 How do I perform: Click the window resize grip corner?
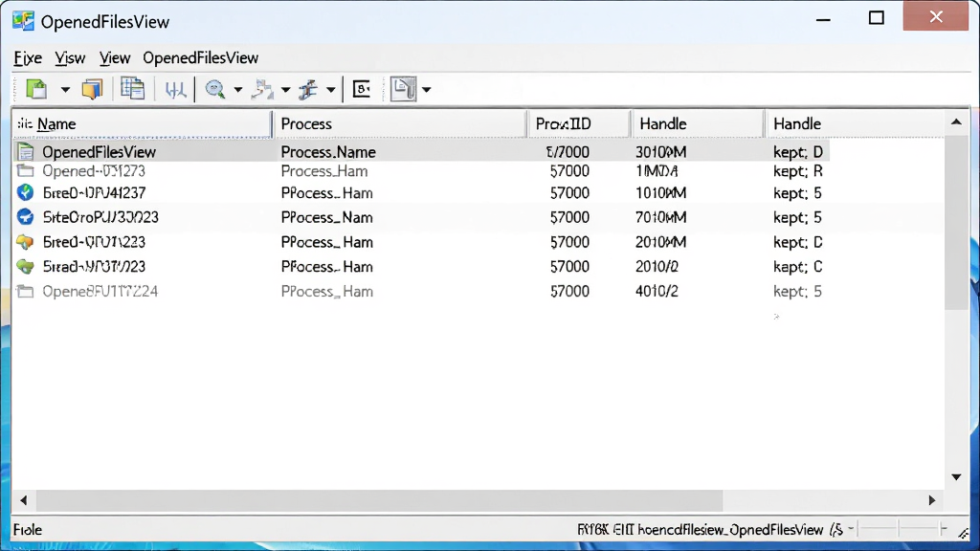[963, 534]
